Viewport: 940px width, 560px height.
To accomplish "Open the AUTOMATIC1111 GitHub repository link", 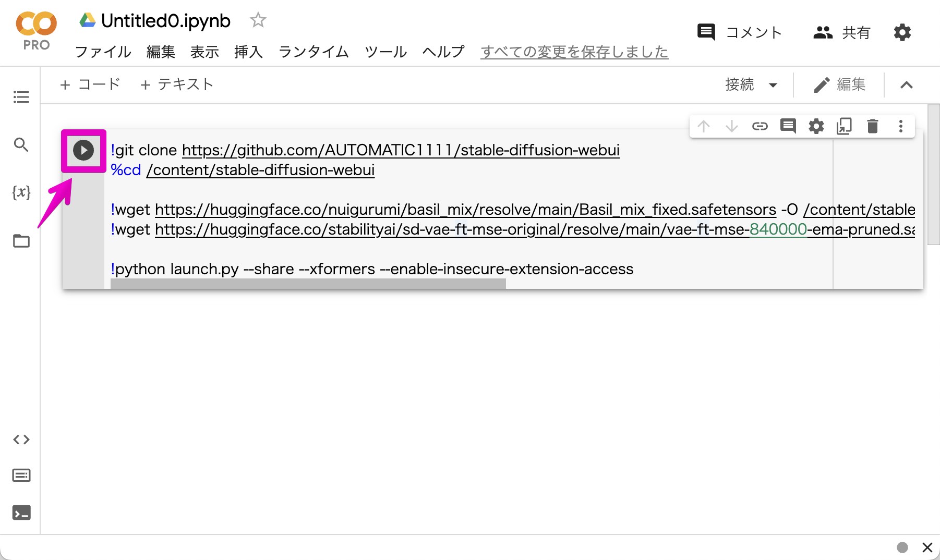I will pyautogui.click(x=401, y=150).
